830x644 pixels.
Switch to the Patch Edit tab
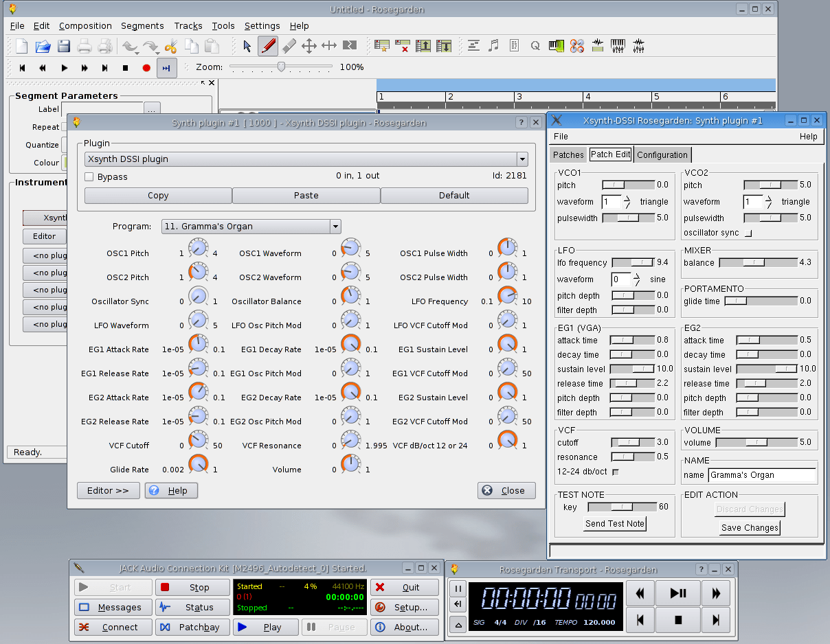610,154
